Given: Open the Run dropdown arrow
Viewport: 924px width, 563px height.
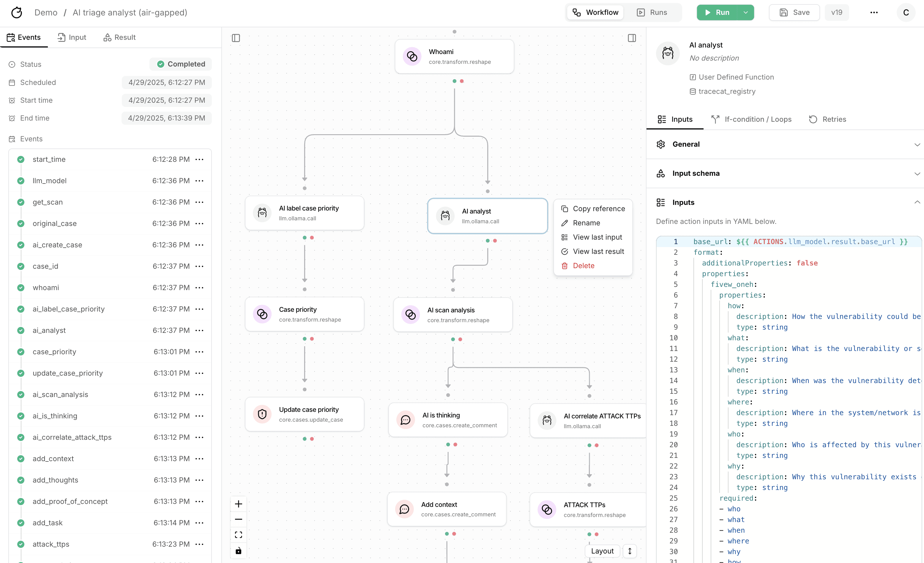Looking at the screenshot, I should click(x=746, y=12).
